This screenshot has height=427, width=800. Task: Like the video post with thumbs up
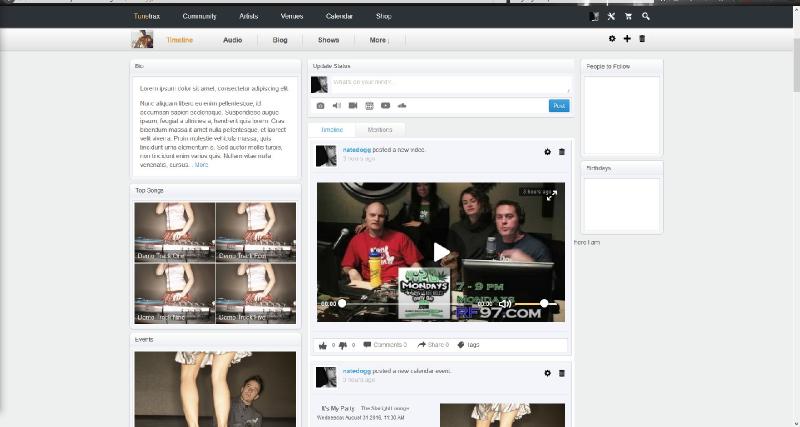click(323, 345)
